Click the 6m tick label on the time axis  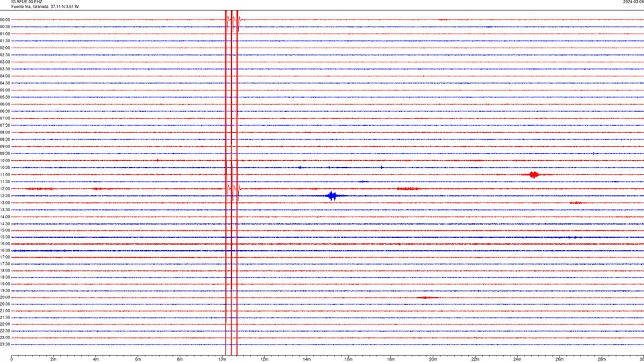138,359
